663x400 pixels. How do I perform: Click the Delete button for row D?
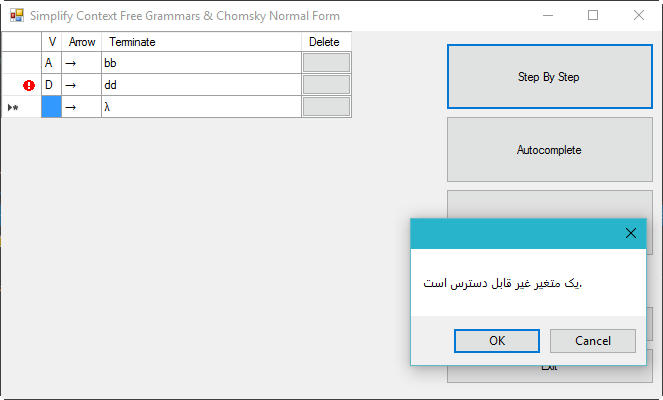(x=326, y=85)
